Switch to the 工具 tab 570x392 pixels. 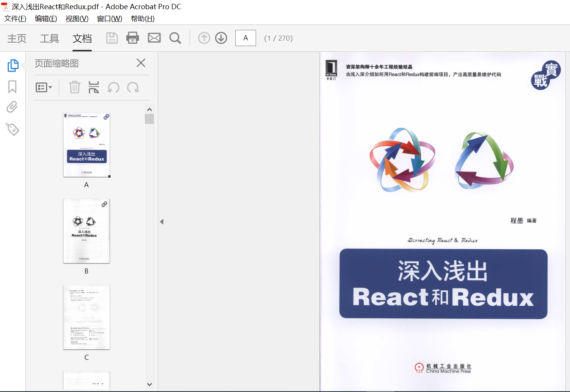[x=50, y=38]
